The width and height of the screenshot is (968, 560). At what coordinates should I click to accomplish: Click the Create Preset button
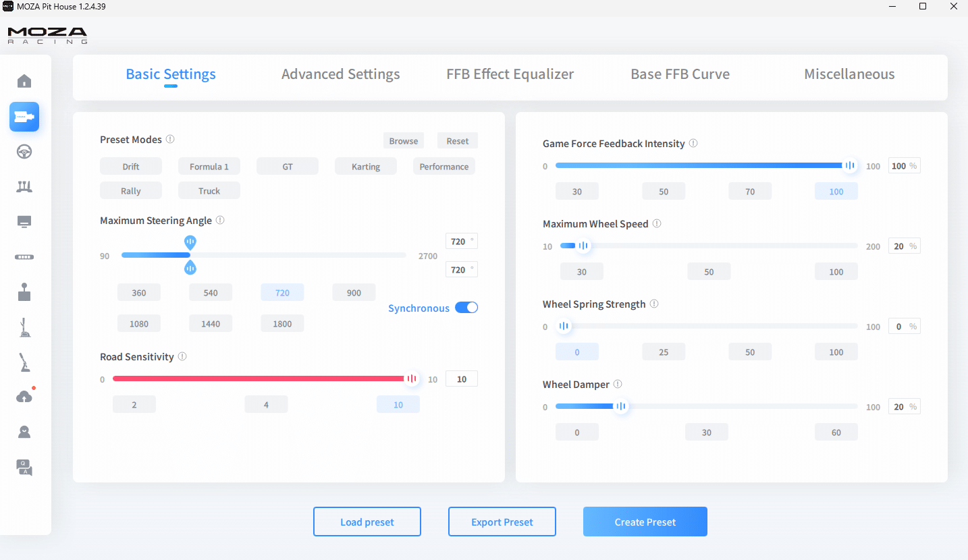tap(645, 522)
